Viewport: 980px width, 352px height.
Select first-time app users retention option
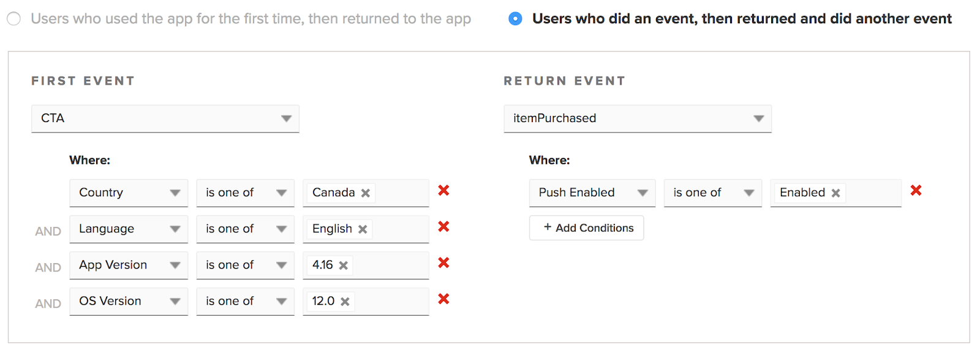(x=14, y=19)
